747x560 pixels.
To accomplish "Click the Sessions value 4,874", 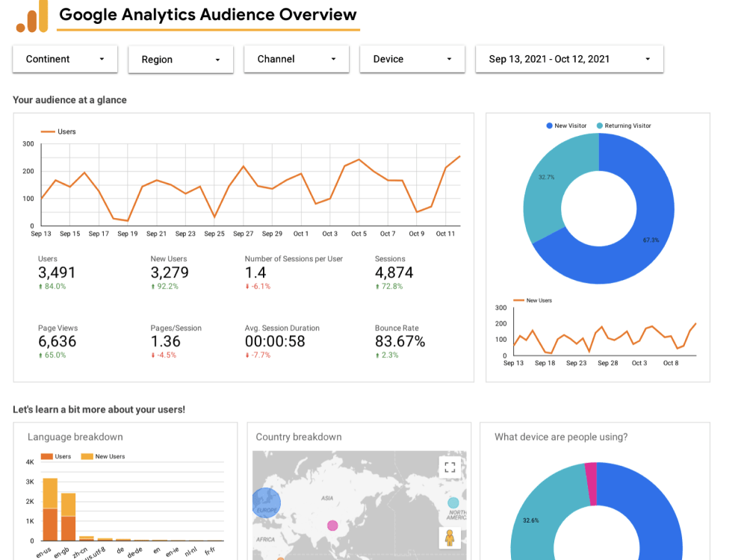I will 394,273.
